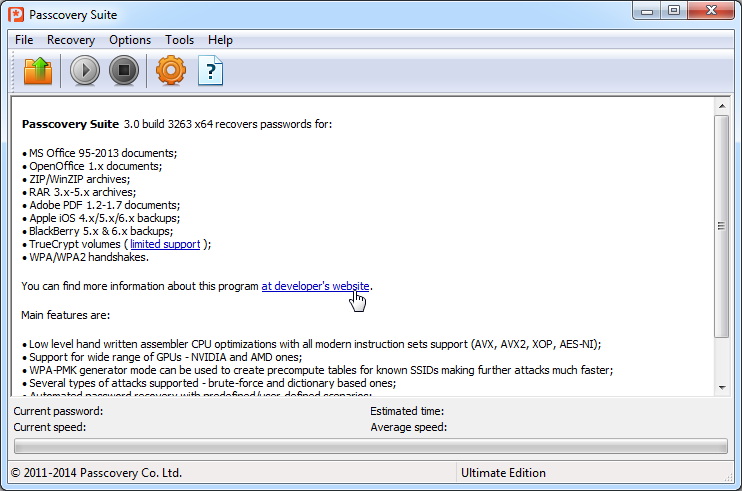
Task: Click the 'Current speed:' label
Action: coord(50,427)
